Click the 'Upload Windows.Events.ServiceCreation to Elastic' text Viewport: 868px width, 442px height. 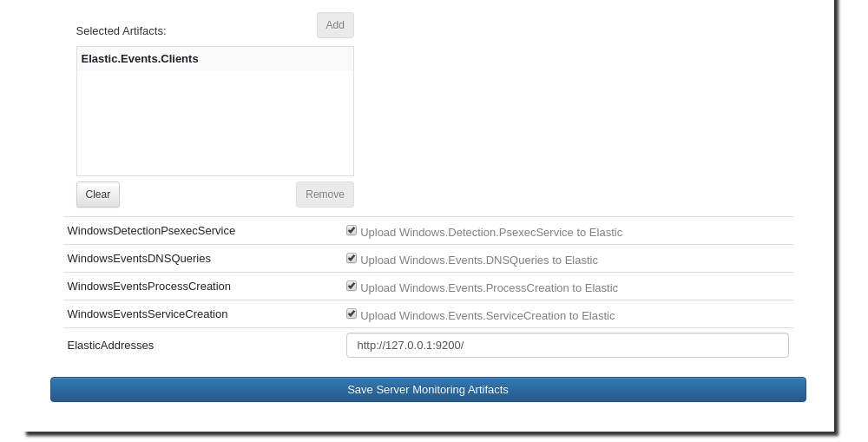click(x=487, y=316)
